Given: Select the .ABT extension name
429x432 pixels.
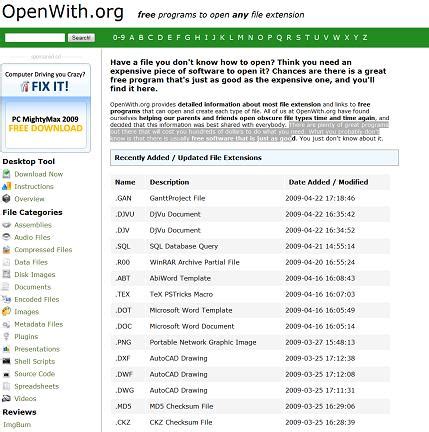Looking at the screenshot, I should pyautogui.click(x=123, y=278).
